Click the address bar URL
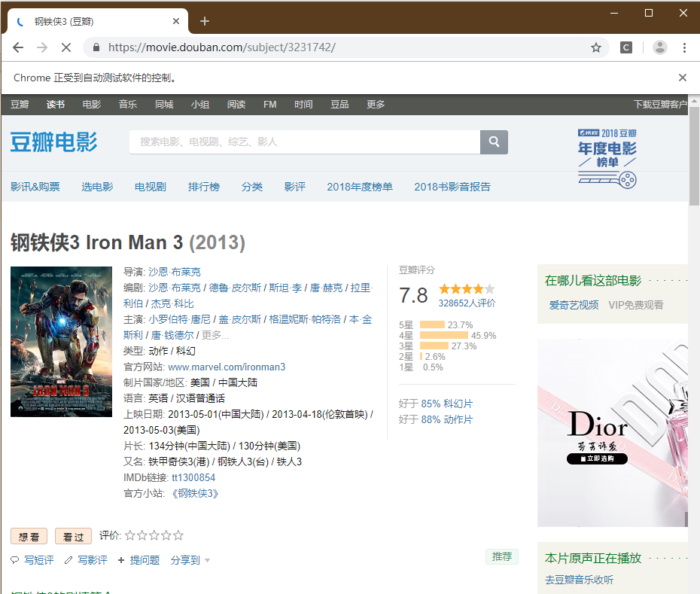The image size is (700, 594). click(x=222, y=47)
